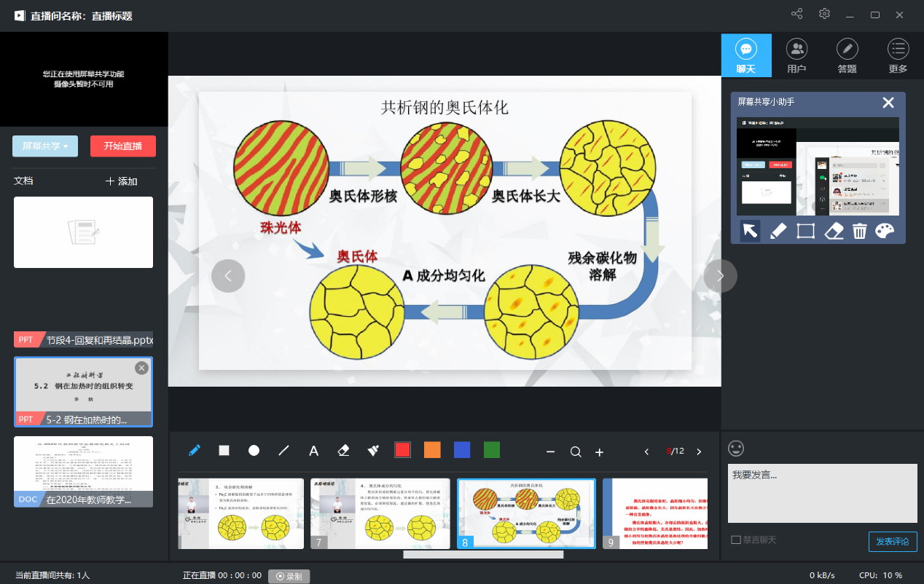Open slide 9 thumbnail
Viewport: 924px width, 584px height.
coord(654,513)
